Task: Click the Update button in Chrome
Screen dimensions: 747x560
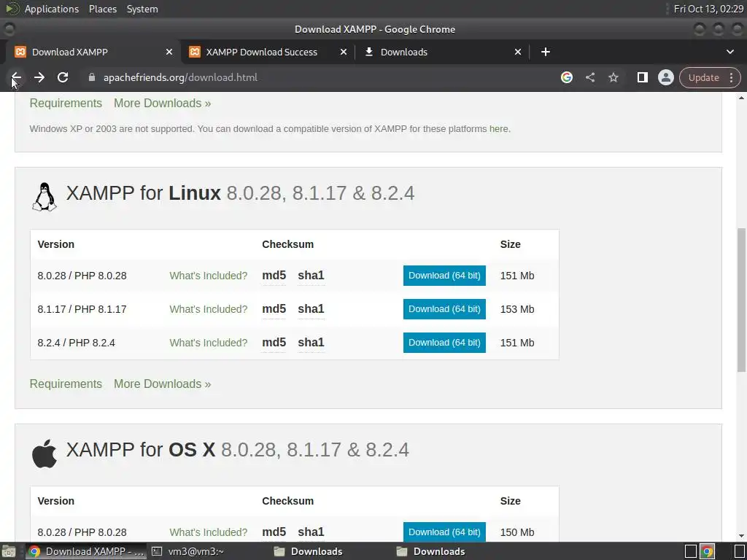Action: 703,77
